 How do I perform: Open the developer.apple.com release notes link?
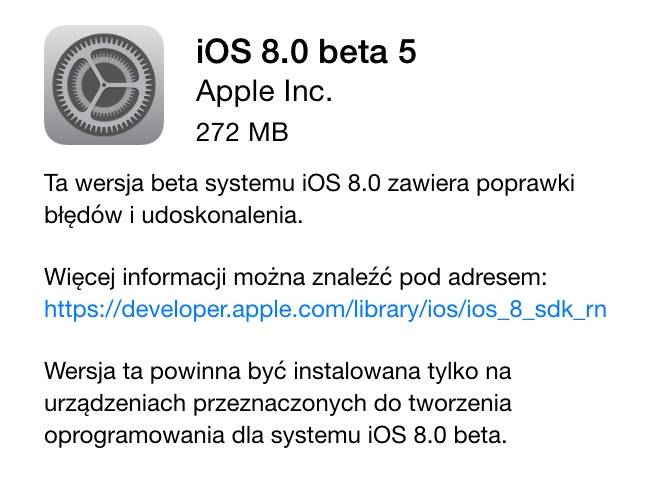pyautogui.click(x=325, y=310)
